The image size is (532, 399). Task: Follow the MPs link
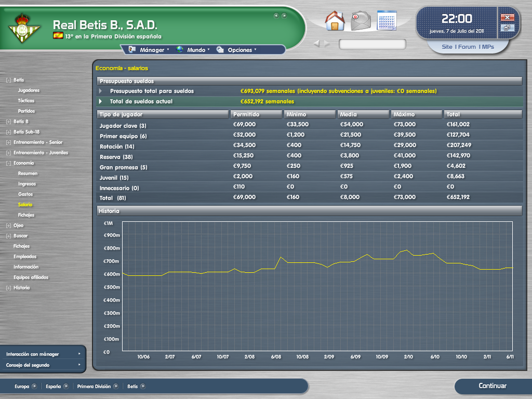(x=488, y=47)
